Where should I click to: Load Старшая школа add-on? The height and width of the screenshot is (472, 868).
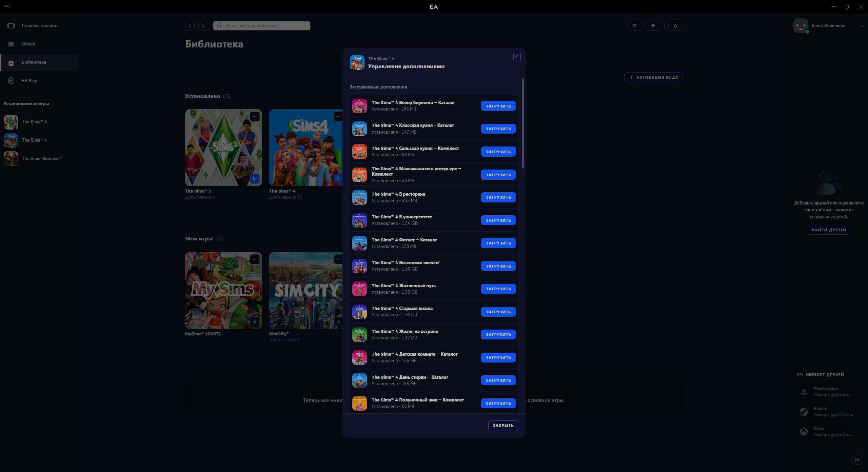click(498, 312)
